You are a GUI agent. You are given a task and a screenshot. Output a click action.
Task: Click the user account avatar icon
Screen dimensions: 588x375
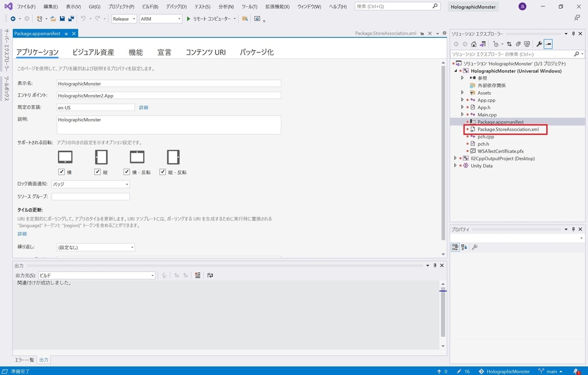(523, 6)
